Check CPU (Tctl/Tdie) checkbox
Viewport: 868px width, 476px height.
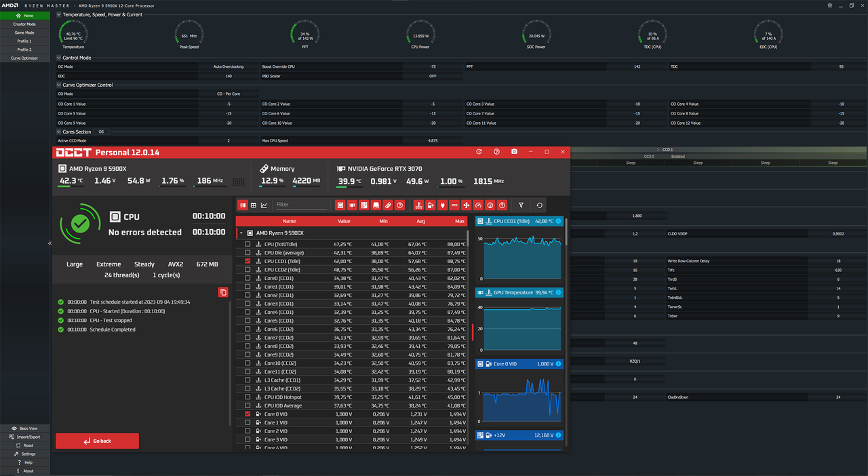point(248,244)
